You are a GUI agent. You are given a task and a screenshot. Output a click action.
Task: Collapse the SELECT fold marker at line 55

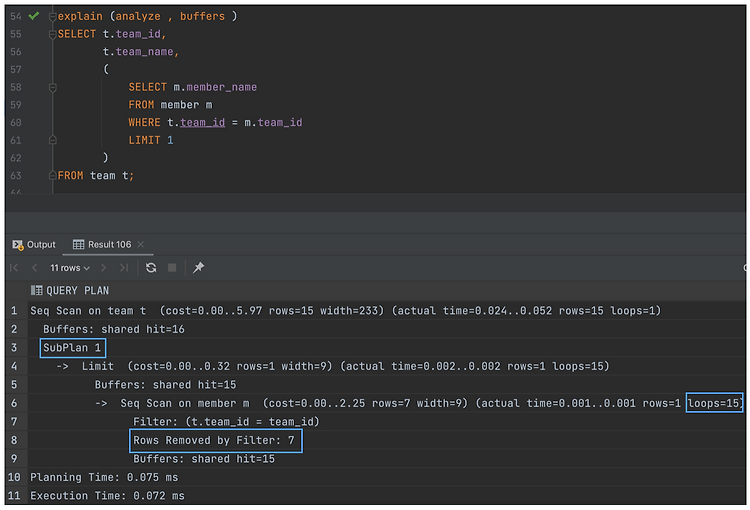coord(53,34)
